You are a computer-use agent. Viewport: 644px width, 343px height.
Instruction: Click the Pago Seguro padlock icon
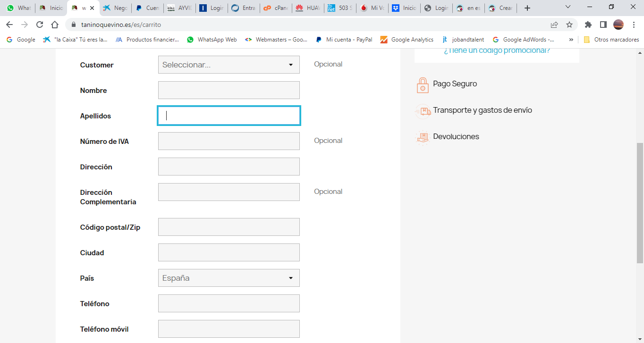point(423,85)
